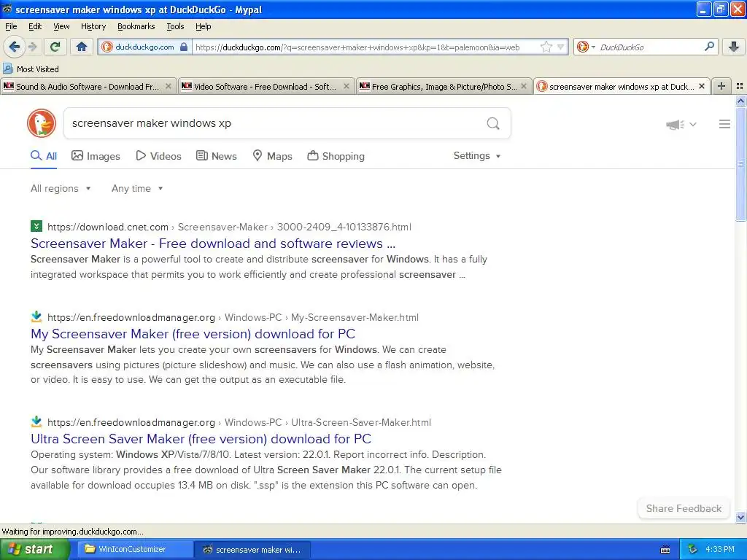The image size is (747, 560).
Task: Click favicon beside Ultra-Screen-Saver-Maker.html URL
Action: pos(36,421)
